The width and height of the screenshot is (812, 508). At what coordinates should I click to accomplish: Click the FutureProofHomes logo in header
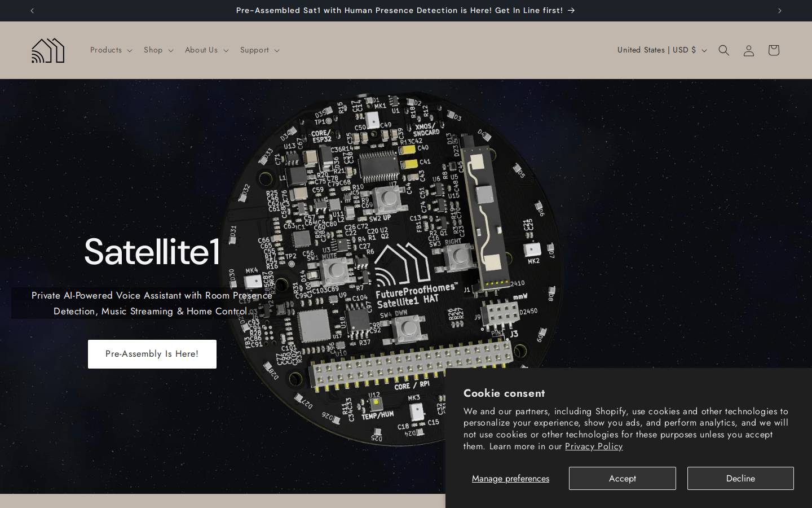48,50
